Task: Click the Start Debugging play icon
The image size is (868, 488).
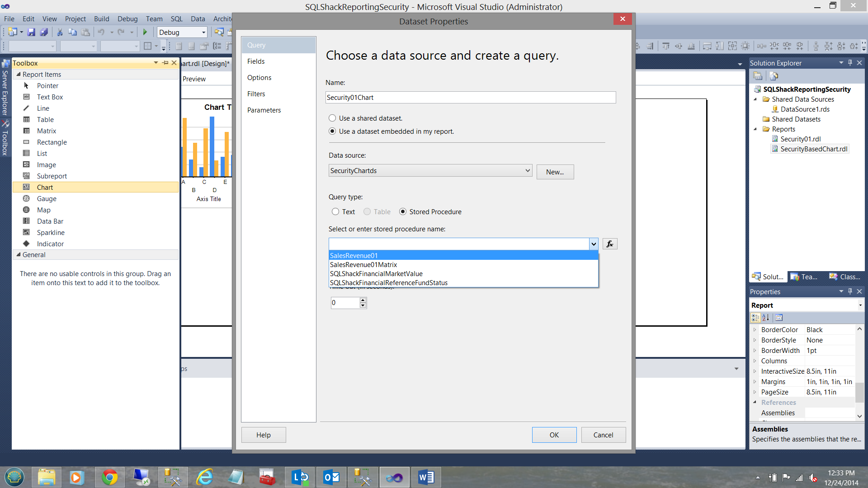Action: [145, 32]
